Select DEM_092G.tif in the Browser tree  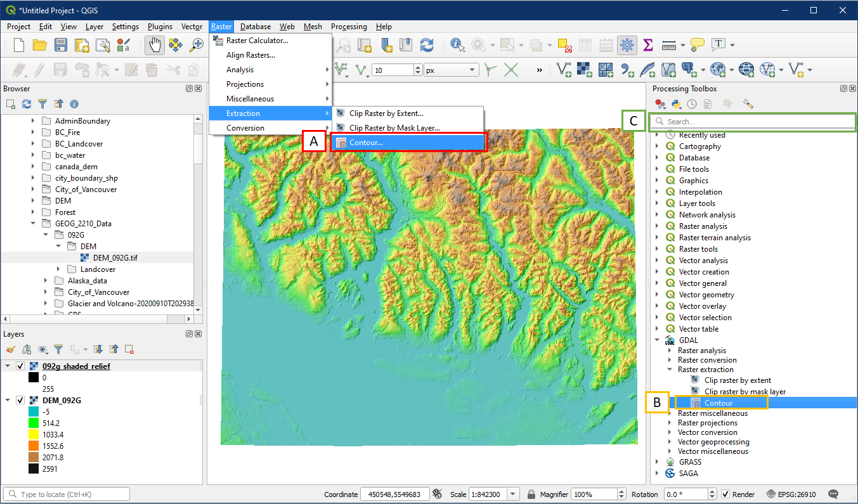coord(115,258)
